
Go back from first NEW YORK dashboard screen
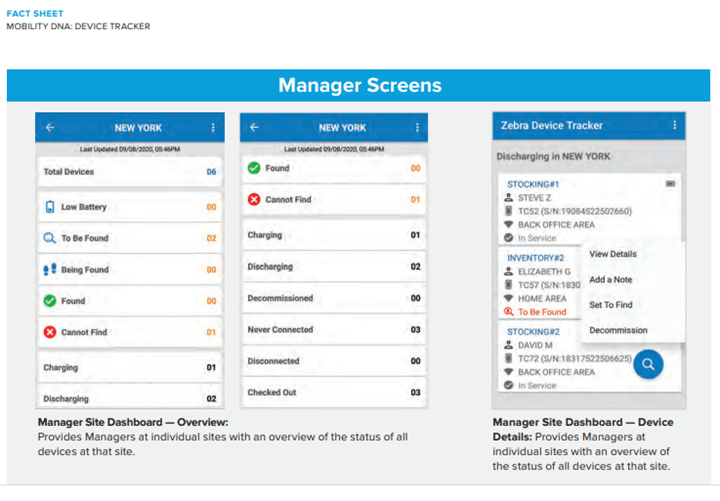point(50,128)
